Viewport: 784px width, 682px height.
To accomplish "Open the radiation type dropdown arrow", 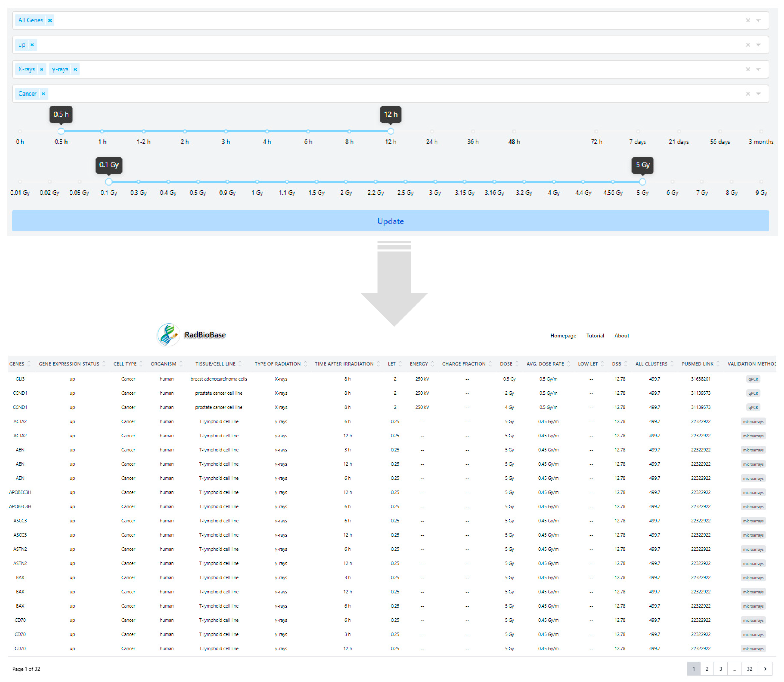I will (x=758, y=69).
